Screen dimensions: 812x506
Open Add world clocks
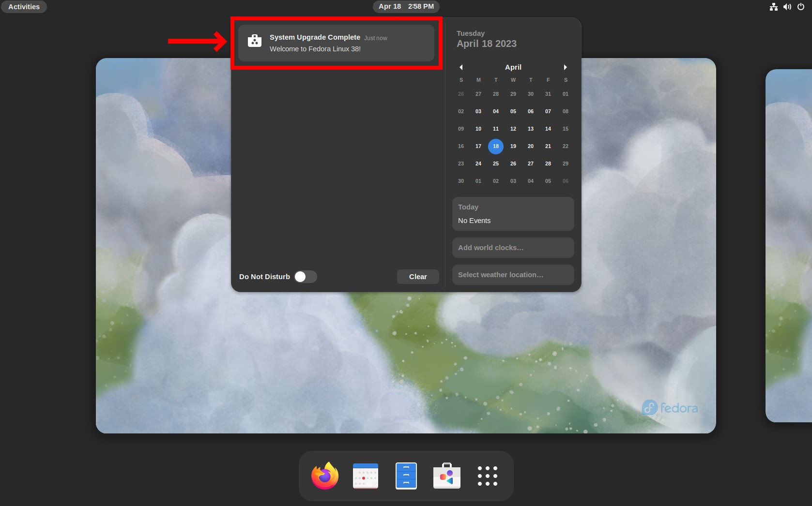point(513,248)
